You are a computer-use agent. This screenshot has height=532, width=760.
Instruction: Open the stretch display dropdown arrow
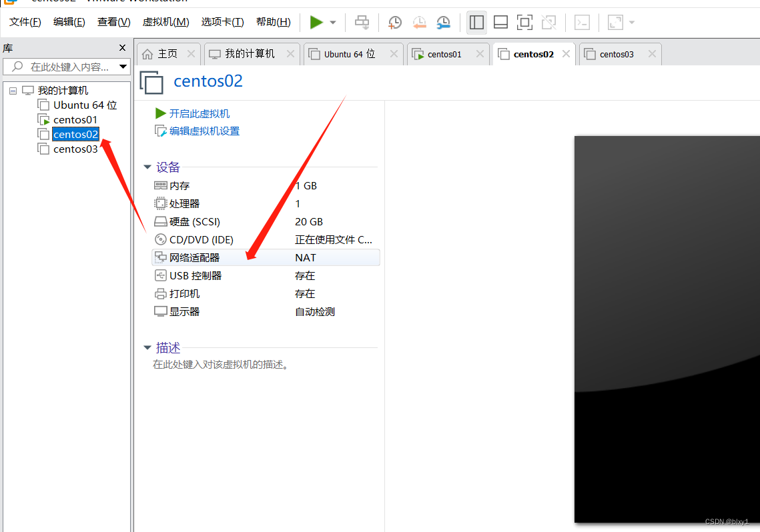coord(632,22)
